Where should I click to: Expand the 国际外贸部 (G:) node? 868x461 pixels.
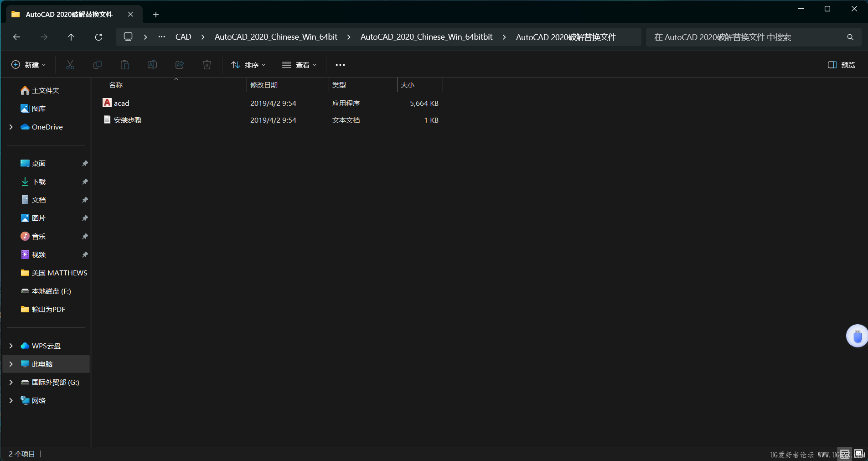pyautogui.click(x=11, y=382)
